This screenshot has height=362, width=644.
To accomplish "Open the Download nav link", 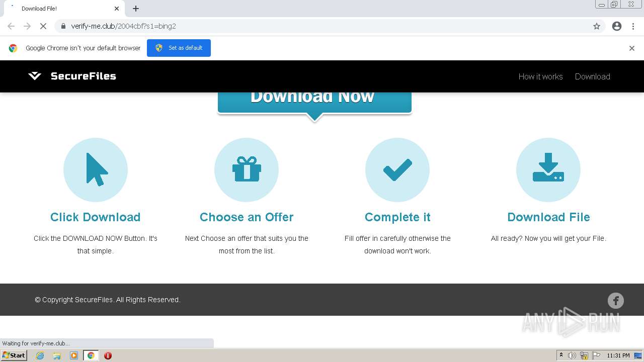I will tap(592, 76).
